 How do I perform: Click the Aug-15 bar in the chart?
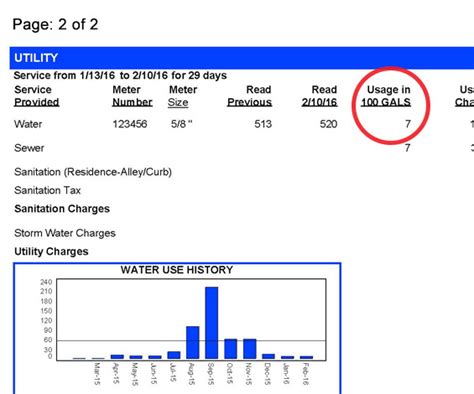pos(193,342)
